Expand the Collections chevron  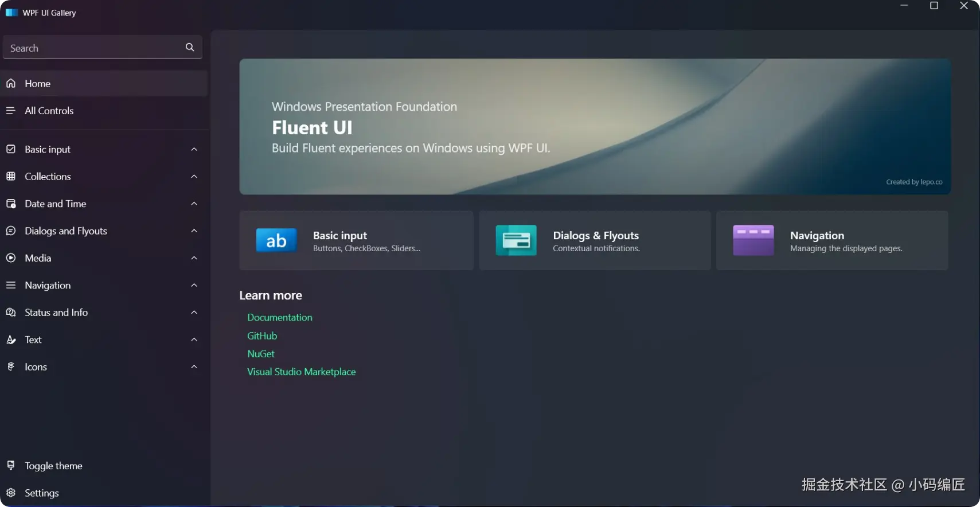[x=194, y=176]
